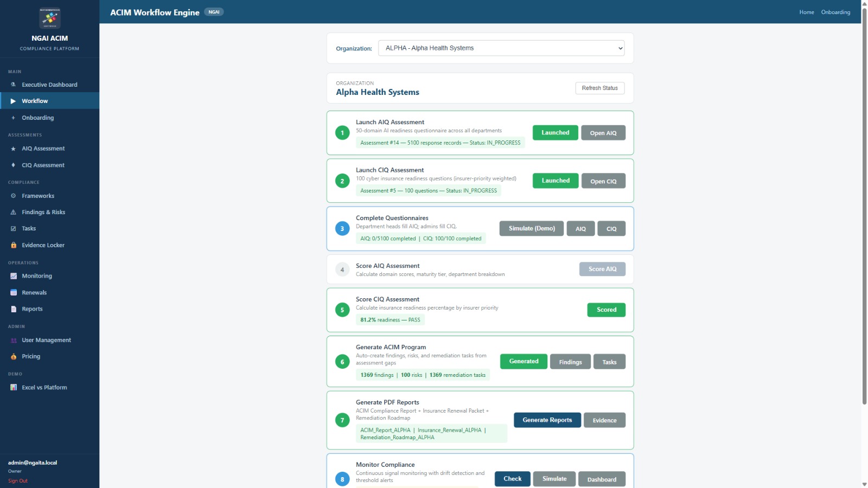Image resolution: width=868 pixels, height=488 pixels.
Task: Click the calendar icon beside Renewals
Action: (x=14, y=293)
